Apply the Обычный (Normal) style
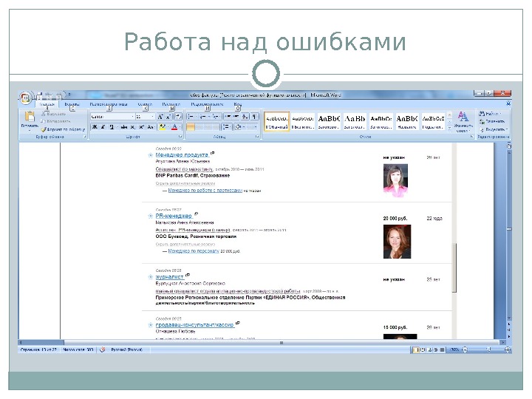 coord(277,121)
